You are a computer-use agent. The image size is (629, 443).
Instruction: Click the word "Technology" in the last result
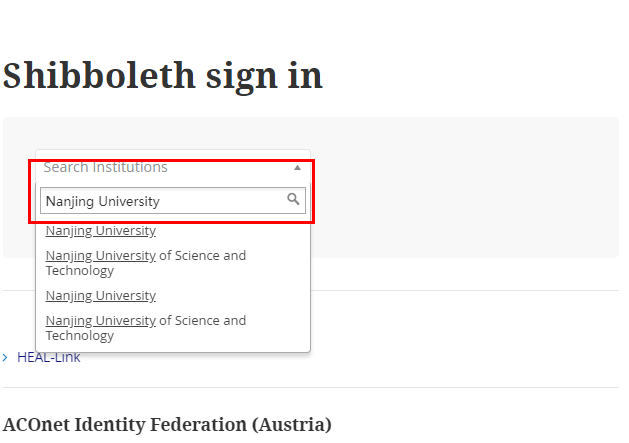click(80, 336)
